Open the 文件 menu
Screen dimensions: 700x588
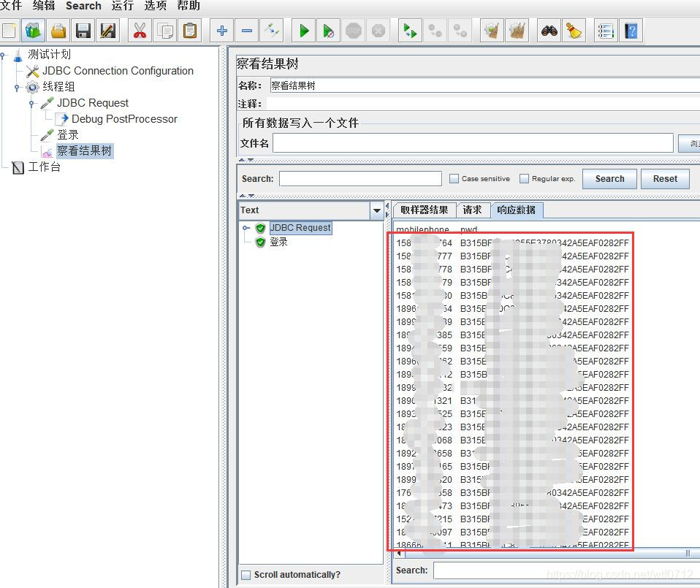11,5
